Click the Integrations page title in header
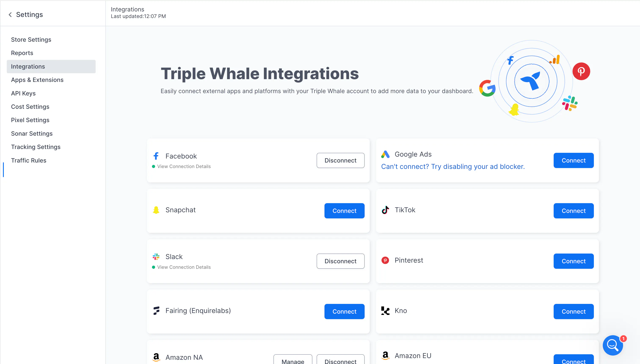 127,9
